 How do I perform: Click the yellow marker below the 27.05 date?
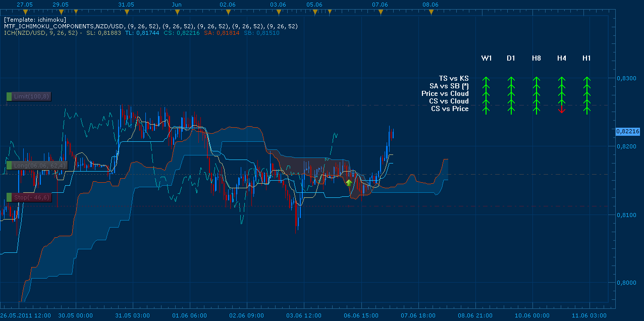pyautogui.click(x=25, y=11)
